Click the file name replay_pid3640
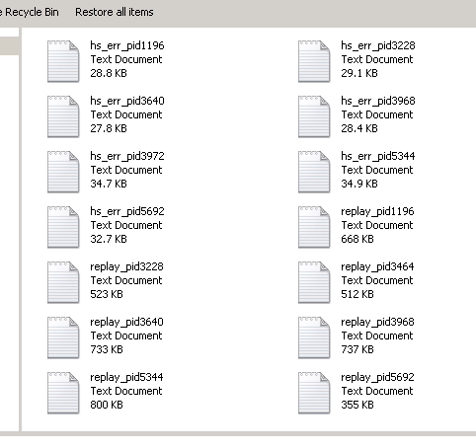The image size is (476, 448). (x=126, y=322)
